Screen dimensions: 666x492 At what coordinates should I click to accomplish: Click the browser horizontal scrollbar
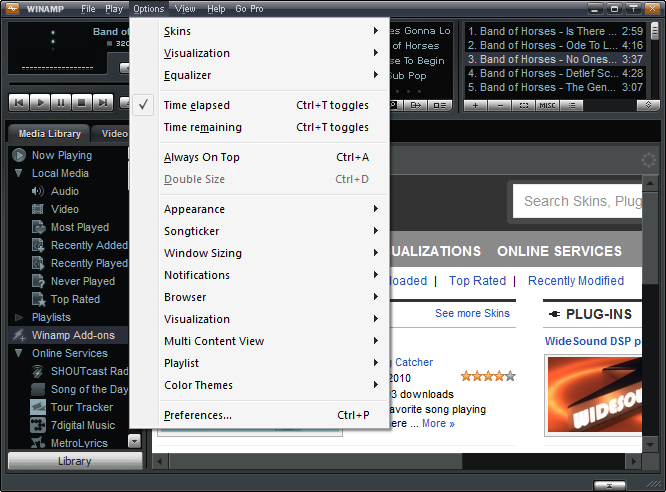316,461
